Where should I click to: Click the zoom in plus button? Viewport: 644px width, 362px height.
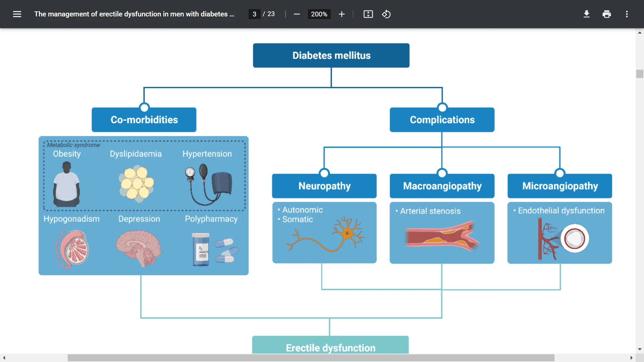coord(341,14)
